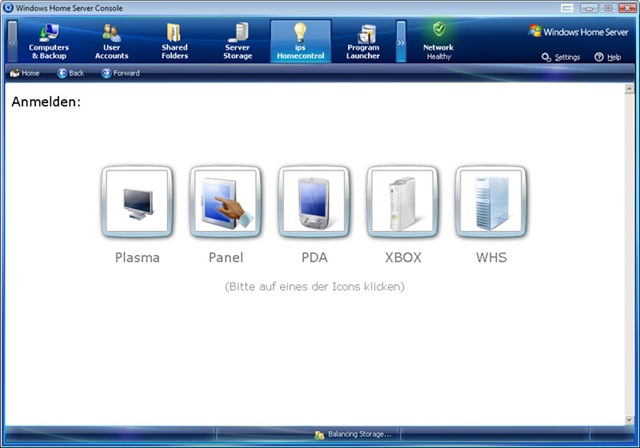Show previous tabs with the left chevron
The image size is (640, 448).
point(13,42)
